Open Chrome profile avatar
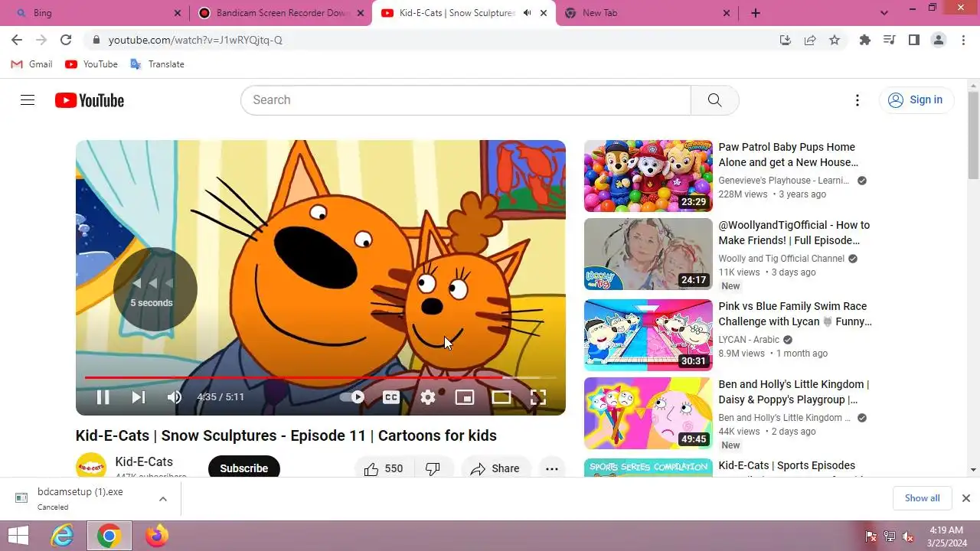The width and height of the screenshot is (980, 551). [x=939, y=40]
